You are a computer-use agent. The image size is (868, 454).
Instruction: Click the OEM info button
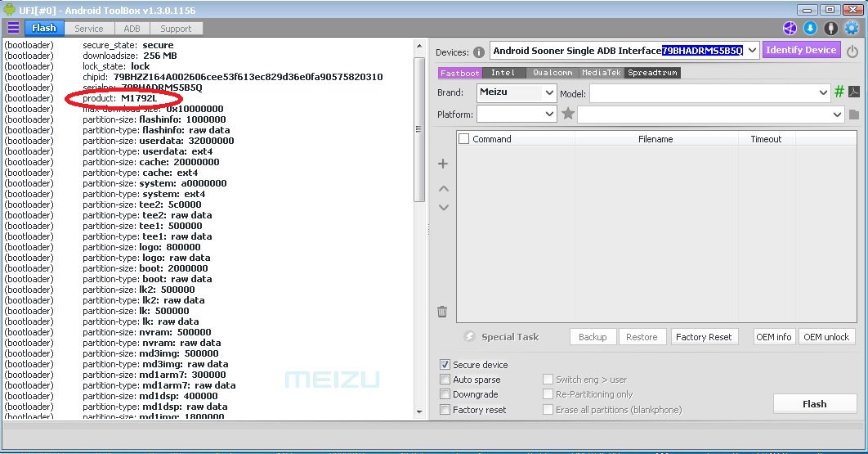774,336
